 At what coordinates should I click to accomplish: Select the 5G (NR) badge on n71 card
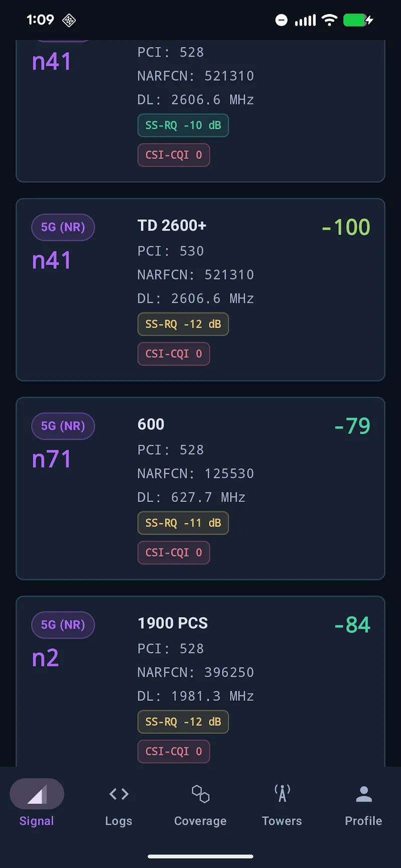[63, 426]
